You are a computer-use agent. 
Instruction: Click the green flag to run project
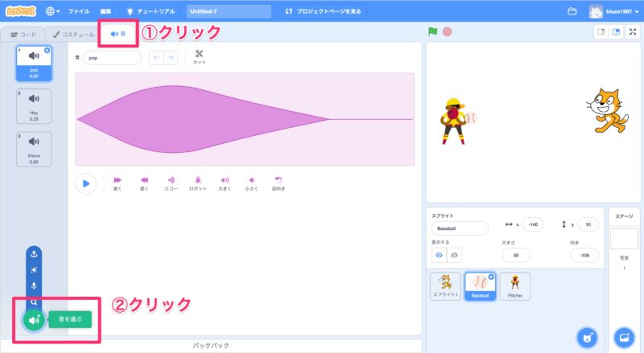coord(432,32)
